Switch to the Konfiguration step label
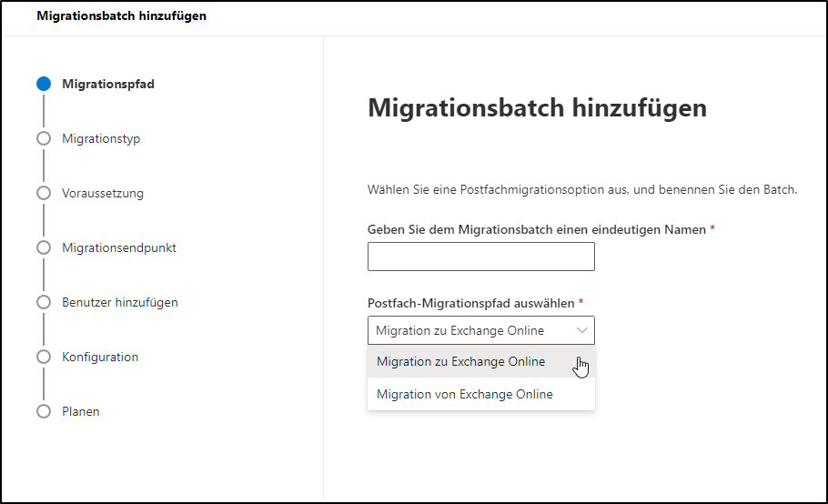This screenshot has width=828, height=504. (100, 357)
